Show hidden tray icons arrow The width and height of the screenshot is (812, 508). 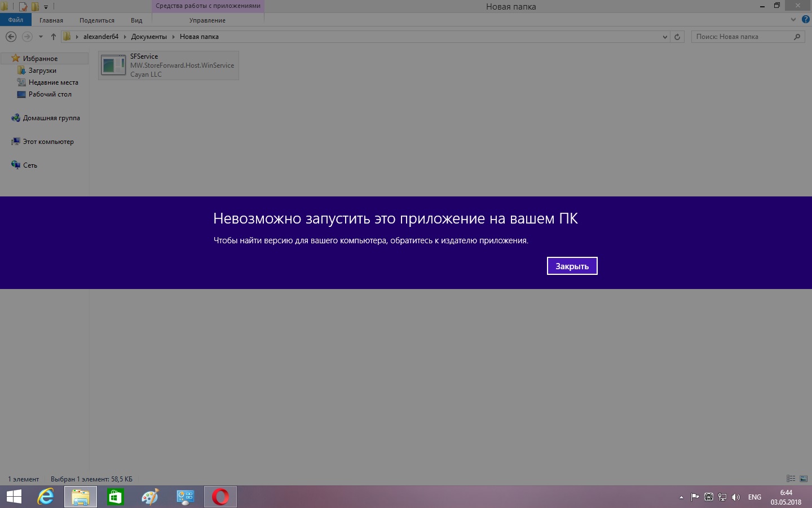(x=681, y=497)
